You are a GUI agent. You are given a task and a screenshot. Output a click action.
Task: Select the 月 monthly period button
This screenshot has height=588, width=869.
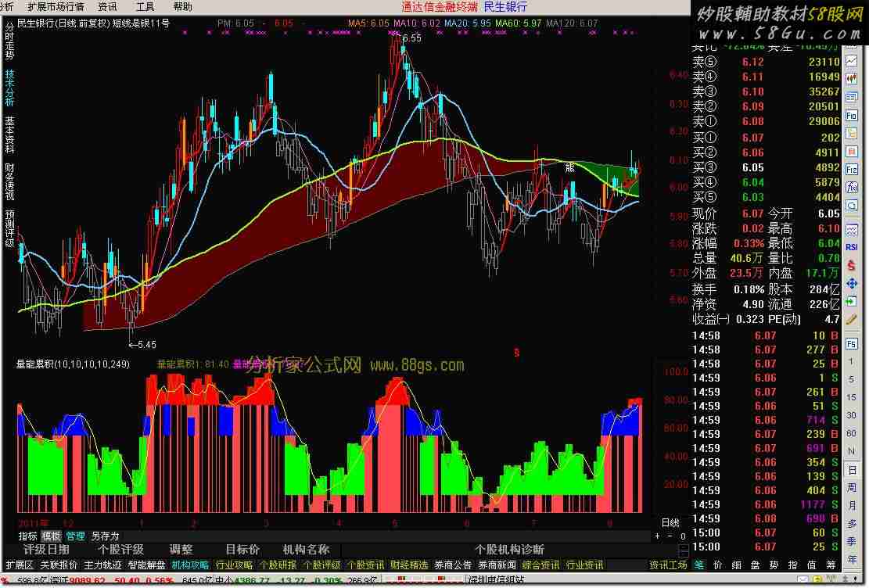[x=851, y=505]
